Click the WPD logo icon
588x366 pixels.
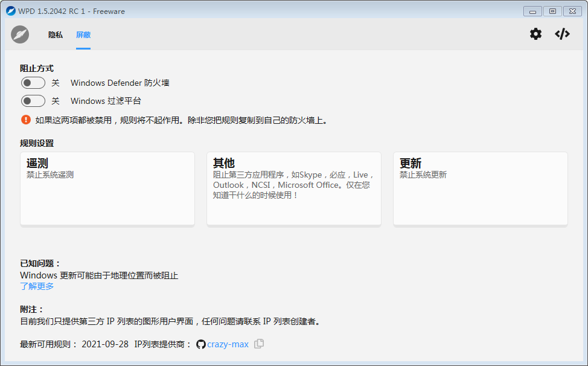20,34
